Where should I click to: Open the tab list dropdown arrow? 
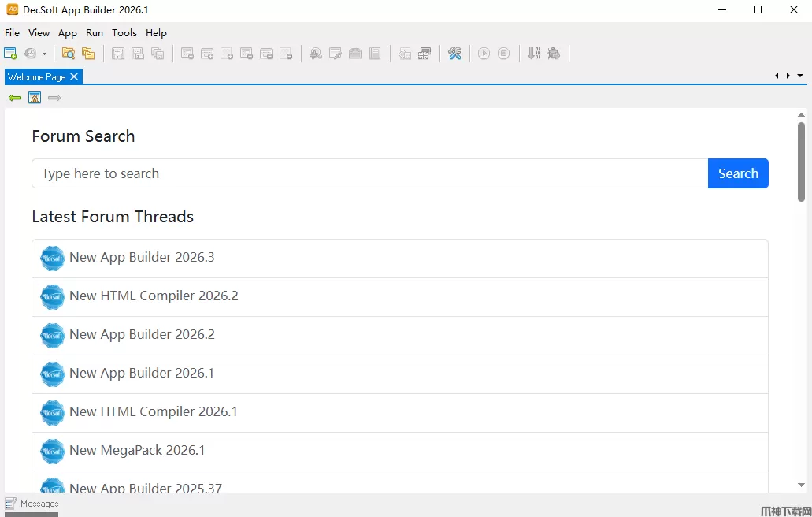(x=800, y=76)
